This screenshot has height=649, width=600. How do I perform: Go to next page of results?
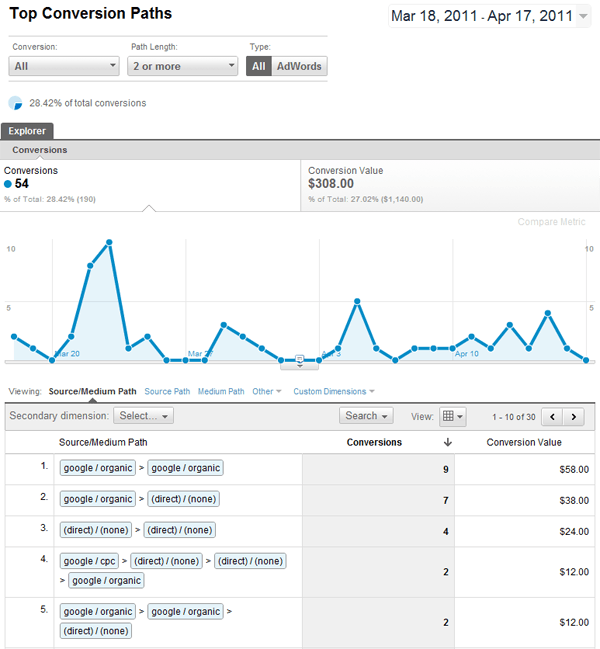tap(573, 416)
